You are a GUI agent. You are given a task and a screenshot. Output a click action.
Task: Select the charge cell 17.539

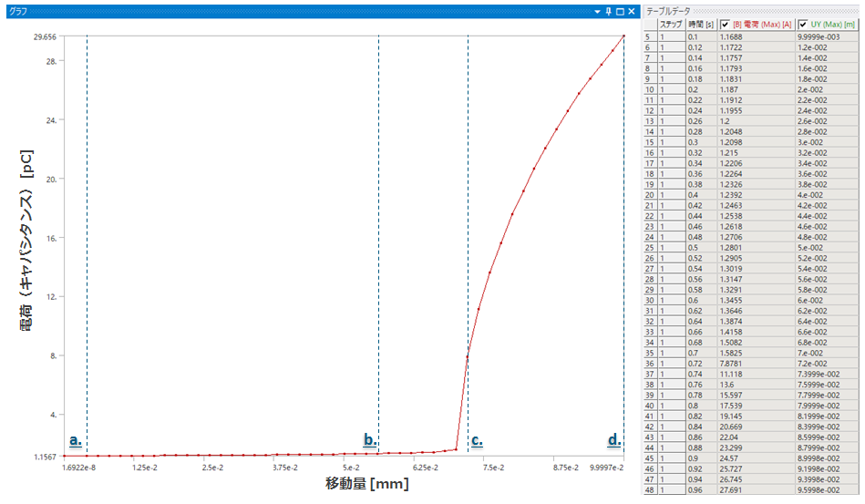click(757, 406)
